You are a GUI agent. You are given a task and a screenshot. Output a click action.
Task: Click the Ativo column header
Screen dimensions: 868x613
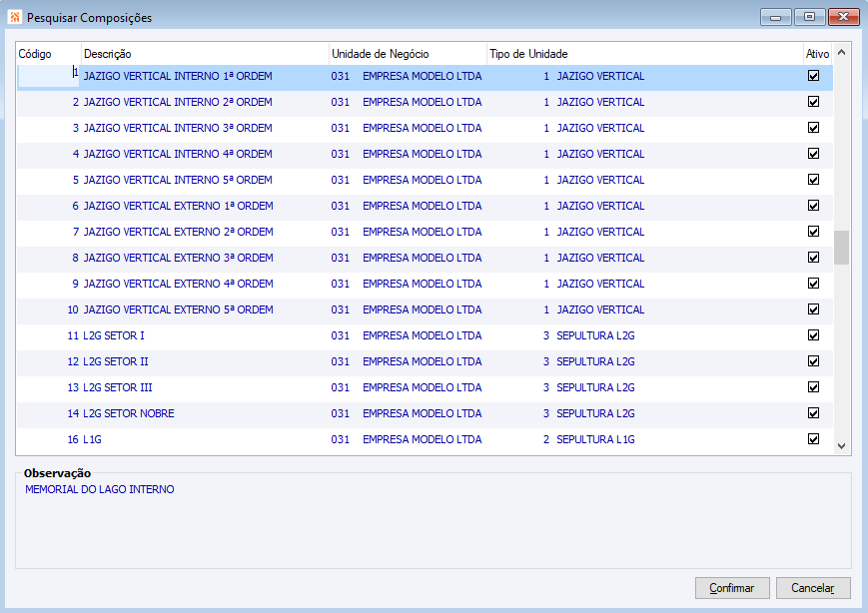click(818, 54)
